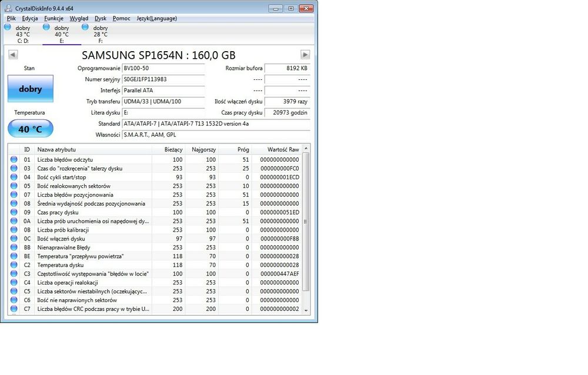
Task: Select the Ilość cykli start/stop row
Action: 155,177
